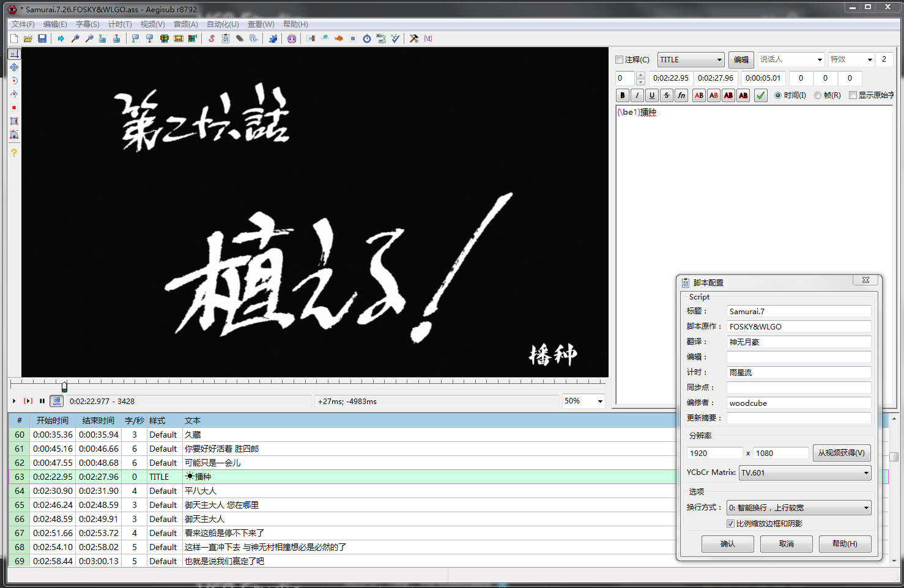Screen dimensions: 904x588
Task: Toggle the 注释(C) comment checkbox
Action: tap(620, 60)
